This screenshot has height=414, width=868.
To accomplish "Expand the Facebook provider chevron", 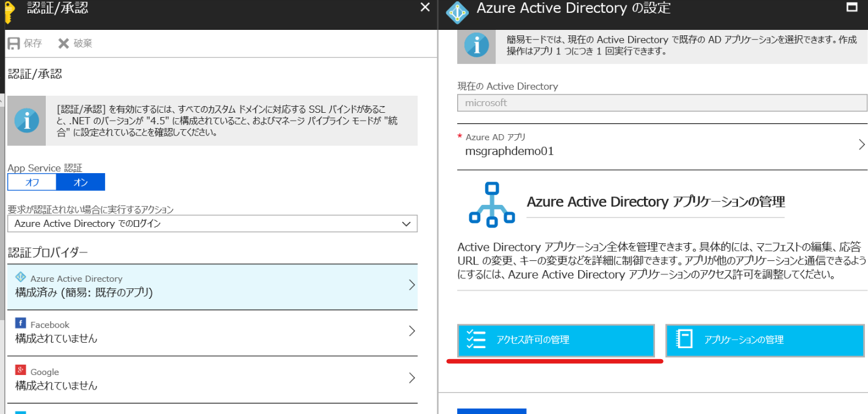I will point(412,331).
